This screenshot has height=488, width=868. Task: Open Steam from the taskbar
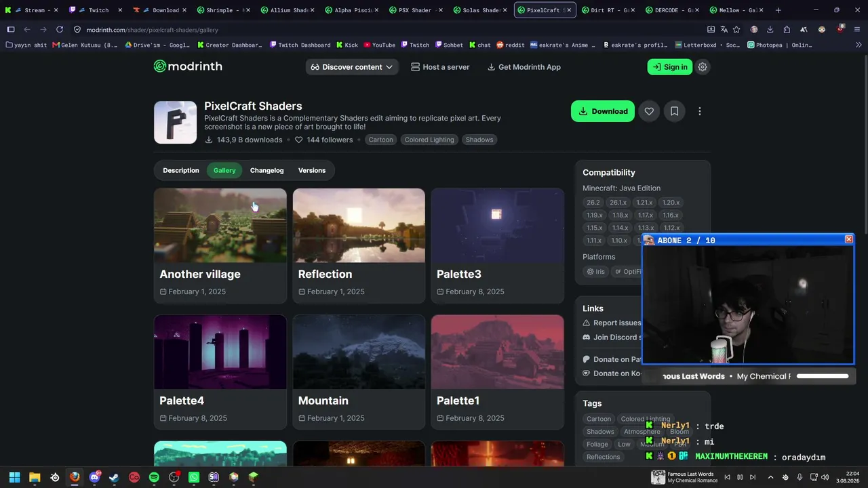pos(114,477)
